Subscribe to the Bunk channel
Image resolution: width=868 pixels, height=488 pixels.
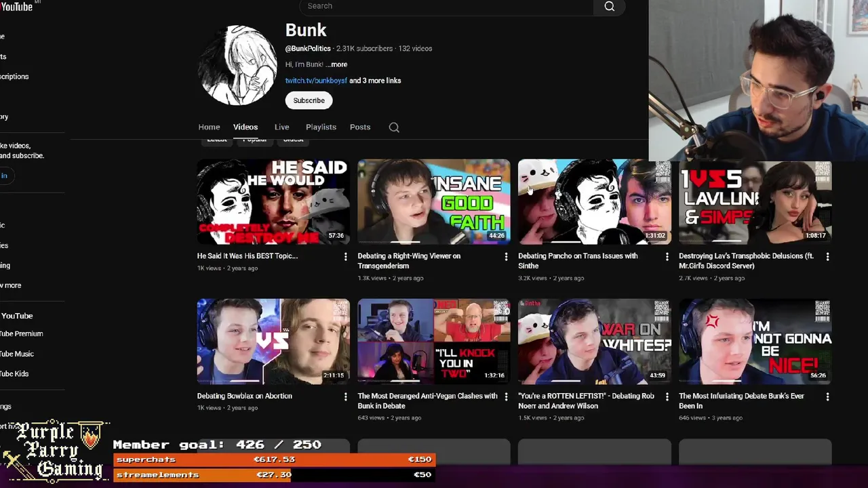(x=309, y=100)
